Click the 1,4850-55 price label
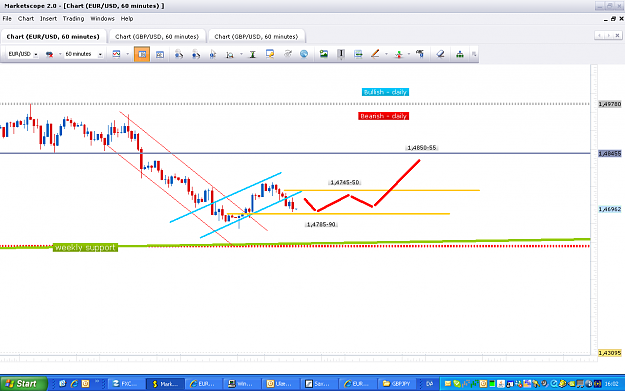This screenshot has height=391, width=625. point(422,147)
